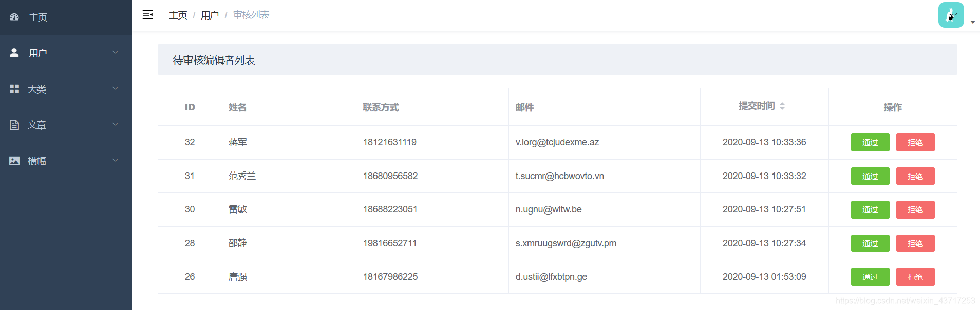Click email n.ugnu@wltw.be

(549, 209)
